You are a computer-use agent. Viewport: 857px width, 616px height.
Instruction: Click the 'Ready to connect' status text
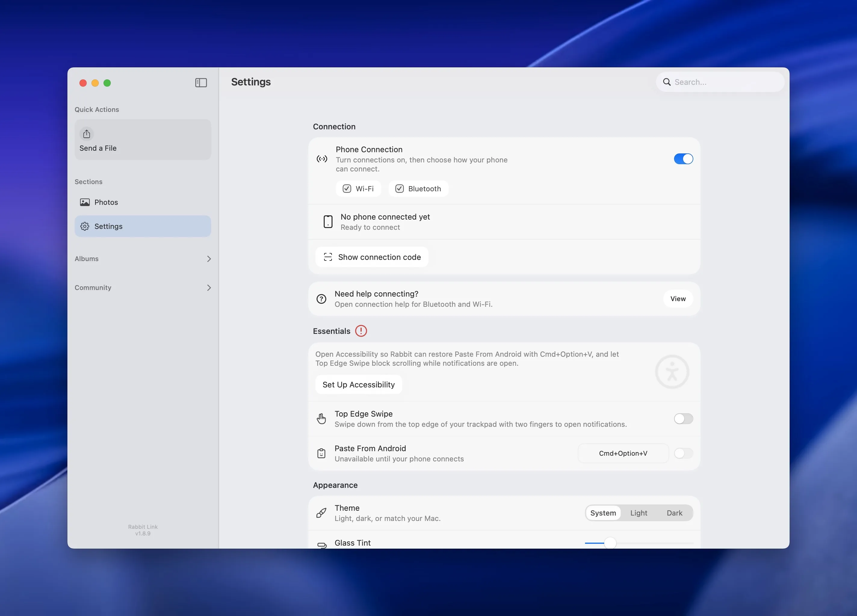point(370,227)
